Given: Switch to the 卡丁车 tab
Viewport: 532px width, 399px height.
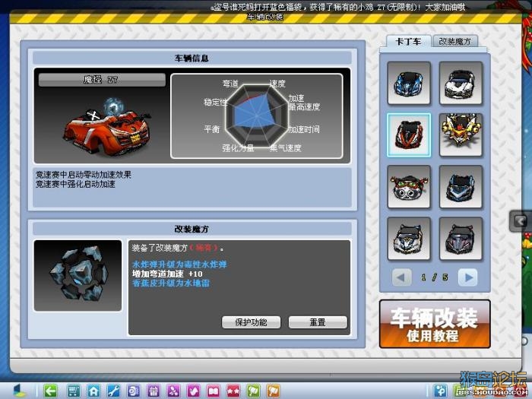Looking at the screenshot, I should click(x=409, y=41).
